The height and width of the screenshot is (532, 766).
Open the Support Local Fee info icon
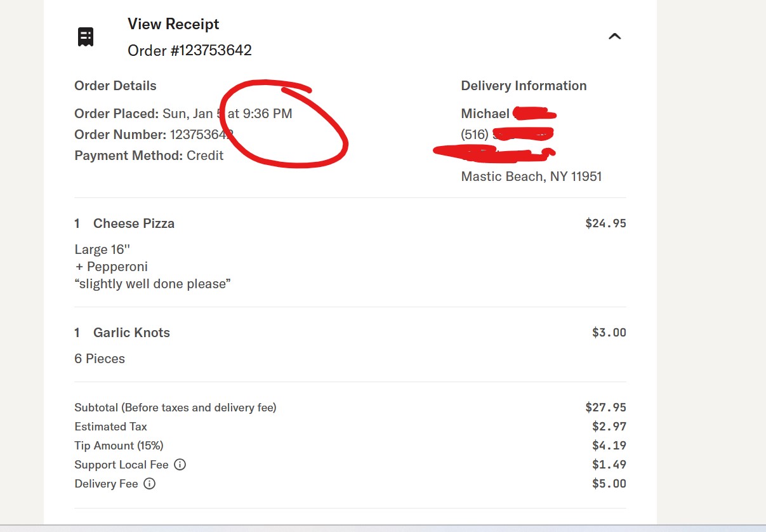[x=180, y=465]
